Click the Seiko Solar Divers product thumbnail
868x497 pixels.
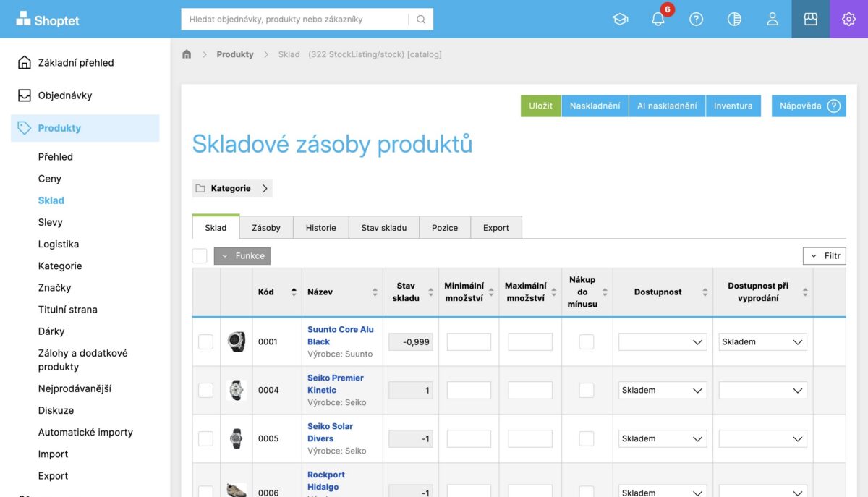237,438
